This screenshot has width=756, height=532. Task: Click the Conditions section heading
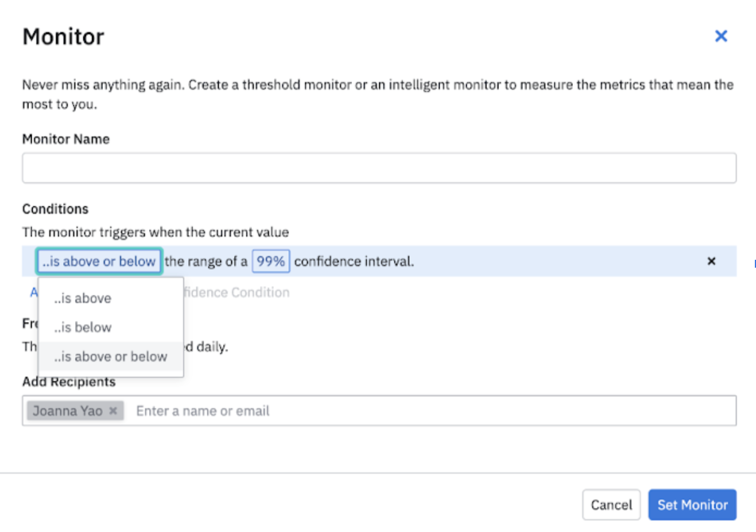click(x=55, y=209)
